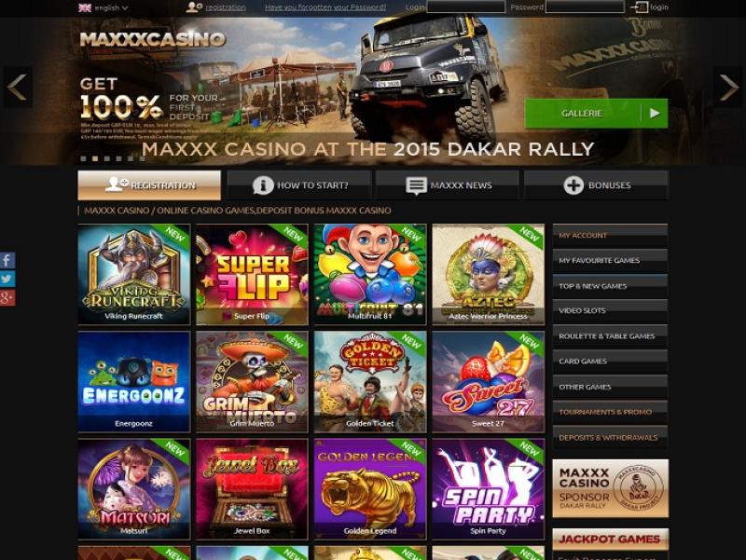Click the MAXXCASINO logo
Viewport: 746px width, 560px height.
tap(152, 39)
